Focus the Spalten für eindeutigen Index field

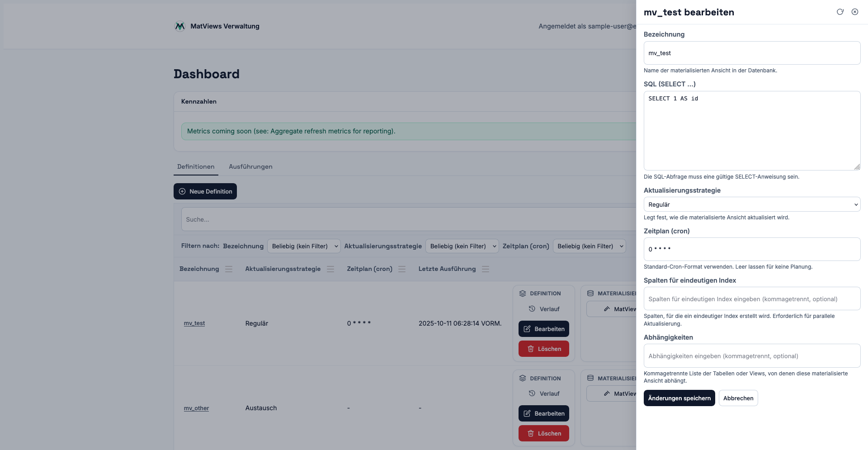752,299
